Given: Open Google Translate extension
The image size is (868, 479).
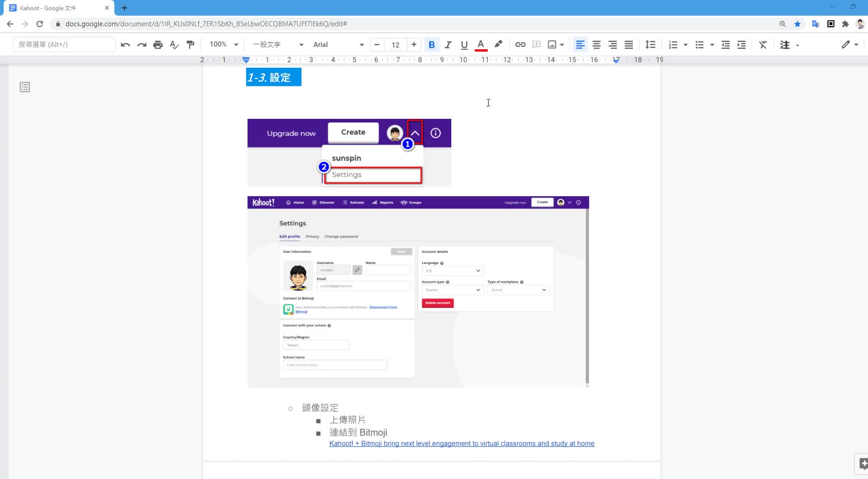Looking at the screenshot, I should [x=816, y=24].
